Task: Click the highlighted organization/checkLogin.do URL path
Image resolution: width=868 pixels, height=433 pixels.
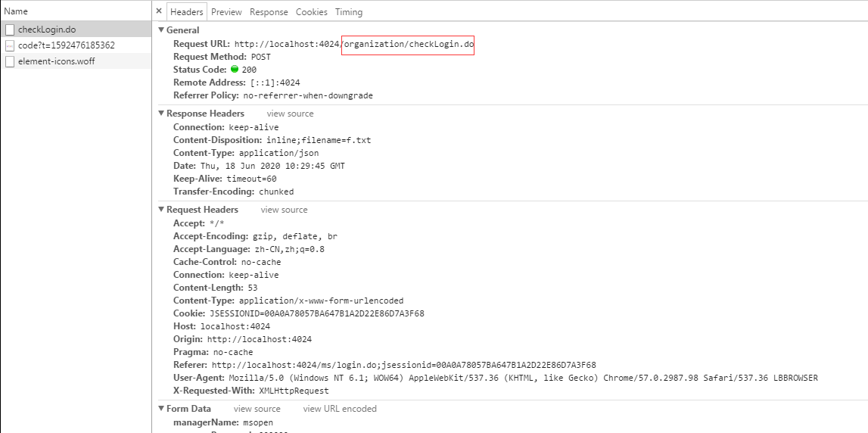Action: (408, 44)
